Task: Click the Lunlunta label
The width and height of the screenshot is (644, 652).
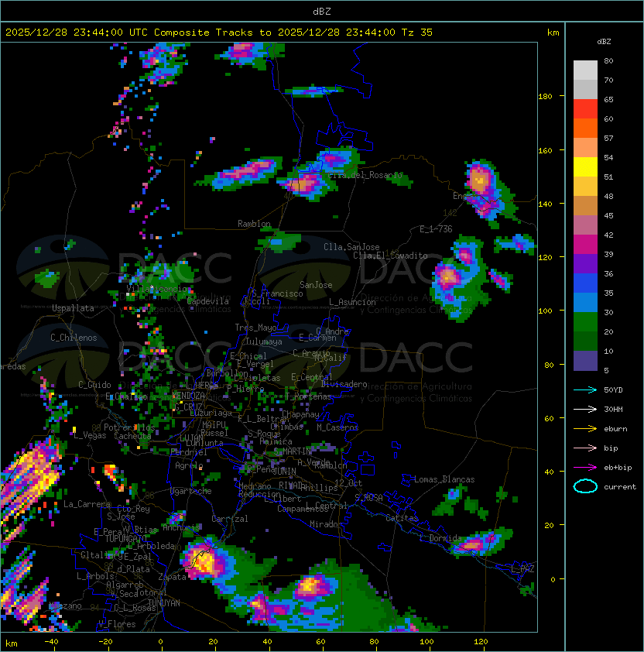Action: (x=204, y=444)
